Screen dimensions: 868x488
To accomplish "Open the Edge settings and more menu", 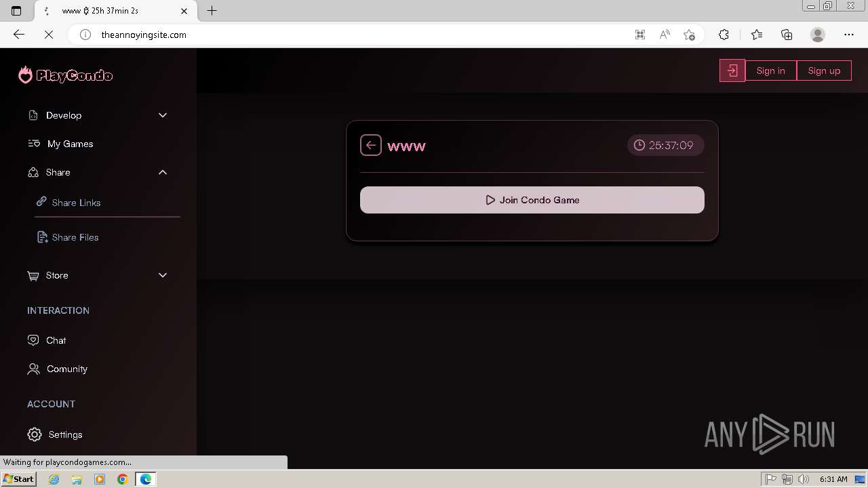I will 849,35.
